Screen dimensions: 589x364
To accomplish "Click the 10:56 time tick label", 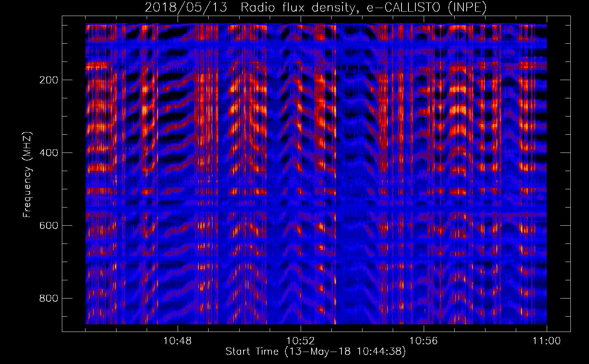I will point(424,341).
